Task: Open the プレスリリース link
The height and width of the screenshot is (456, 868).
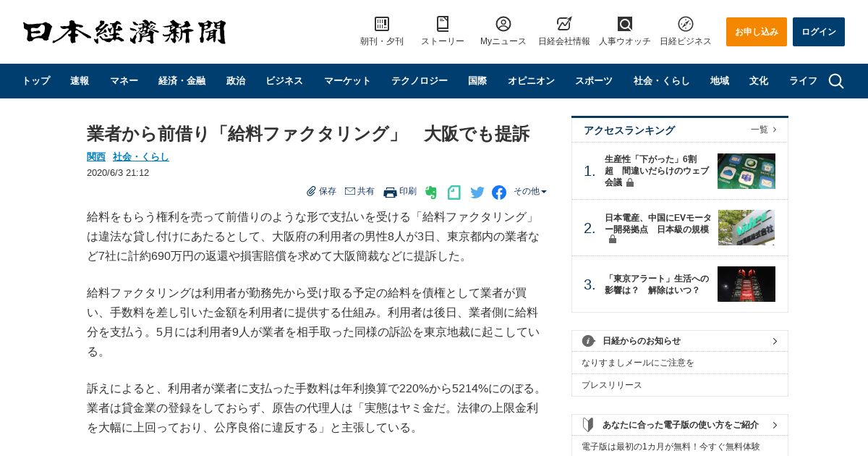Action: pos(612,385)
